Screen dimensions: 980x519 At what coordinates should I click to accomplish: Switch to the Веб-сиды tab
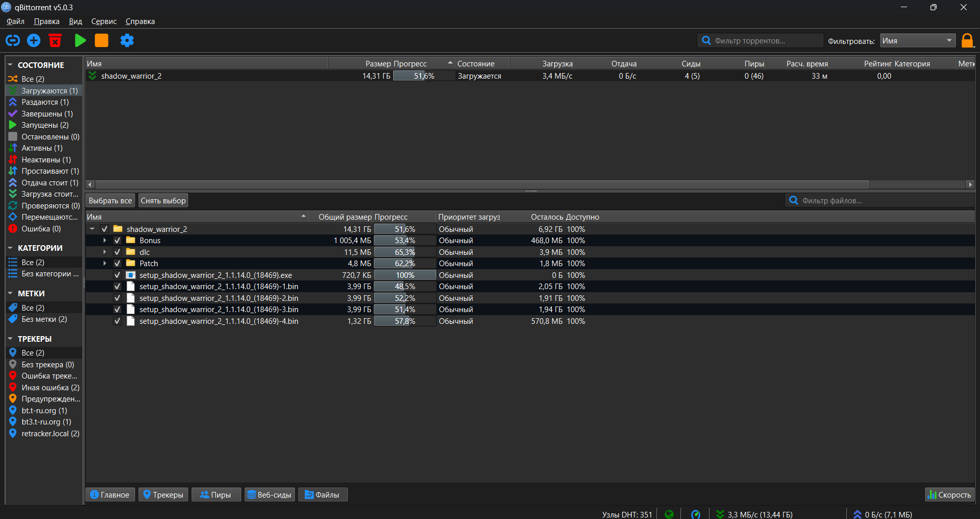(269, 494)
